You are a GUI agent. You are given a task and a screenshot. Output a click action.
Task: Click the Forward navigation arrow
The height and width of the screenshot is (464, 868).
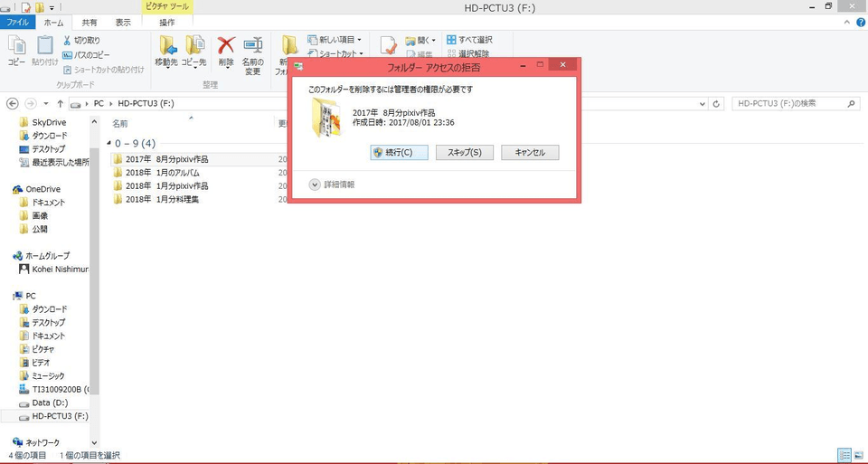click(x=31, y=103)
